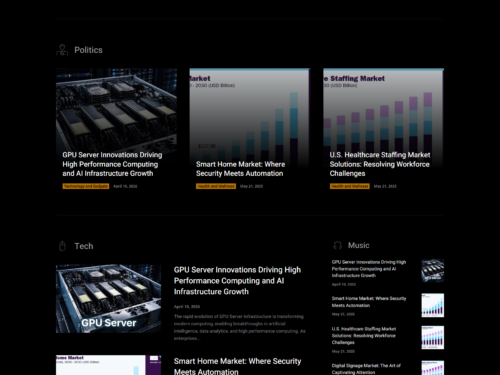
Task: Open the Smart Home Market title in Politics
Action: coord(240,169)
